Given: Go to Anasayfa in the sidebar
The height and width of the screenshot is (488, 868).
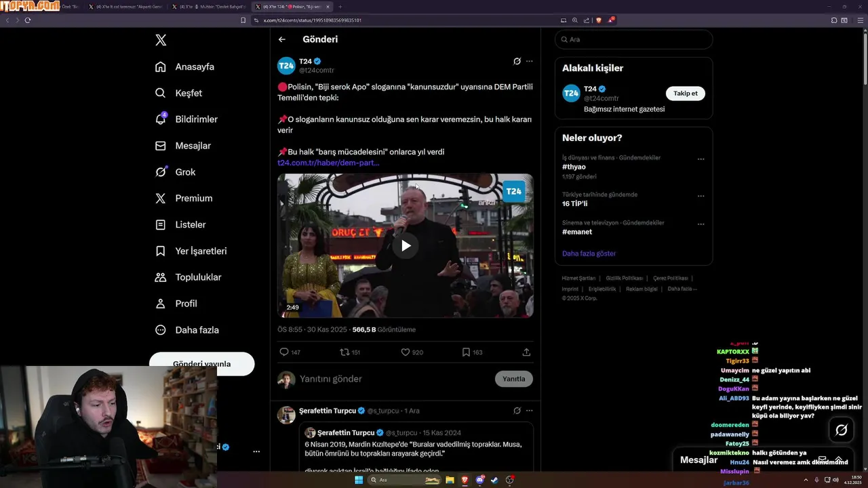Looking at the screenshot, I should (x=184, y=66).
